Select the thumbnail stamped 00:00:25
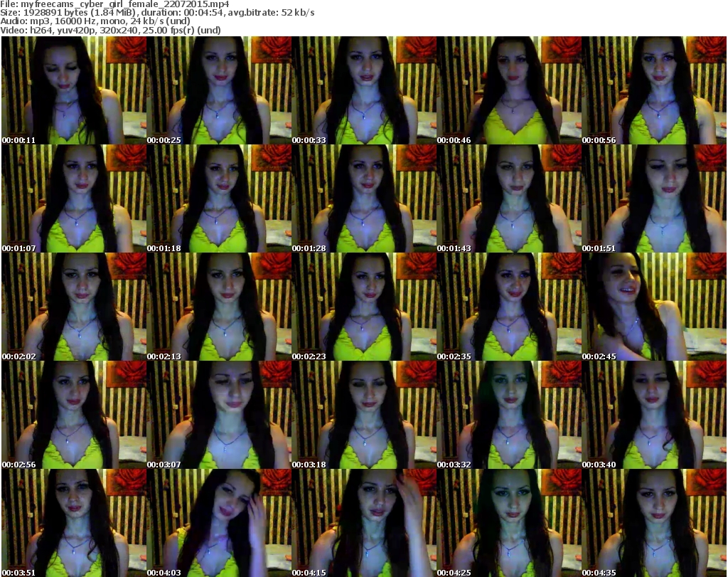The width and height of the screenshot is (728, 577). click(x=219, y=90)
